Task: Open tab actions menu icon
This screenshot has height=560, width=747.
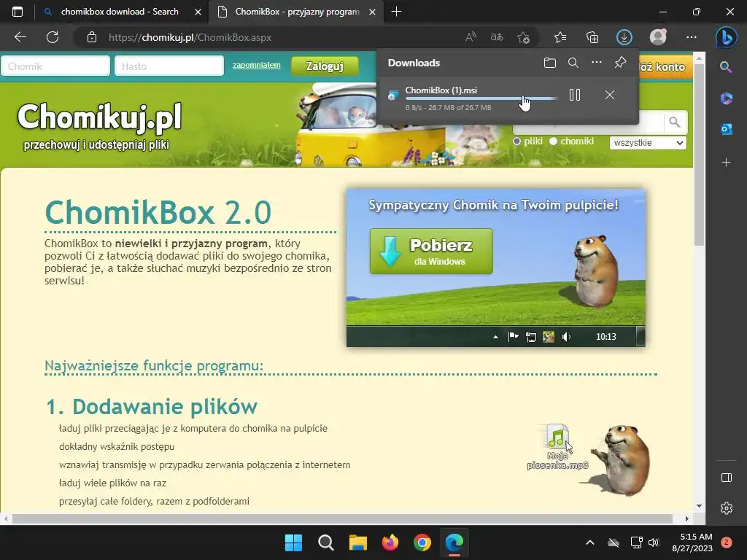Action: [x=18, y=12]
